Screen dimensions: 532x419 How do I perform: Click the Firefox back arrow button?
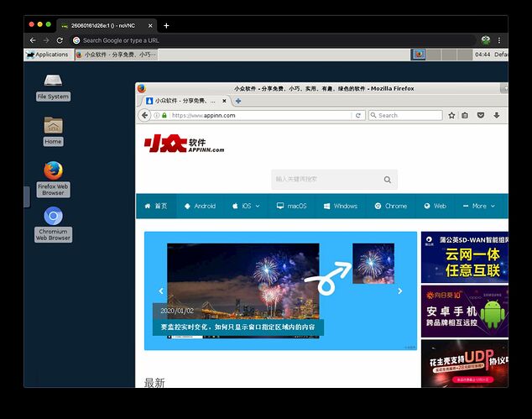[144, 115]
